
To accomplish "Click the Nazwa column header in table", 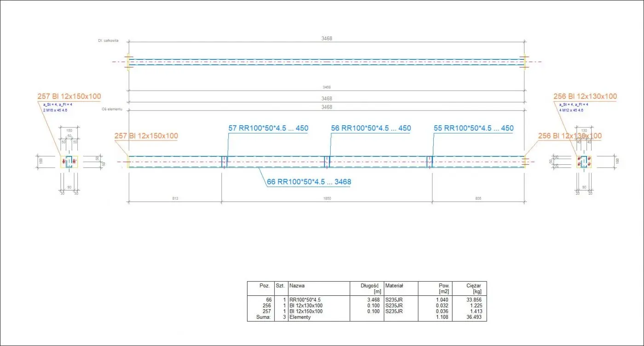I will pyautogui.click(x=297, y=286).
